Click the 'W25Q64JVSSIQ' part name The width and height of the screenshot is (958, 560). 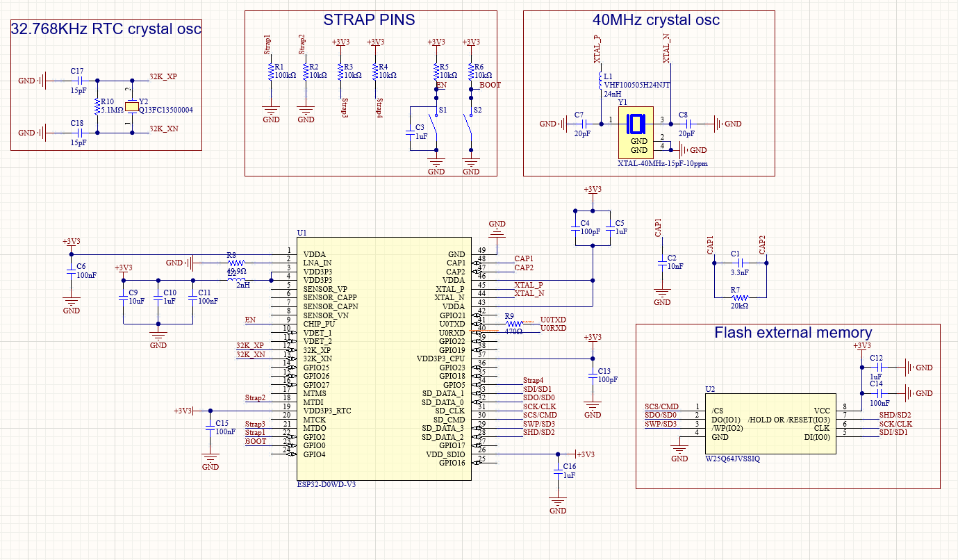pos(734,459)
